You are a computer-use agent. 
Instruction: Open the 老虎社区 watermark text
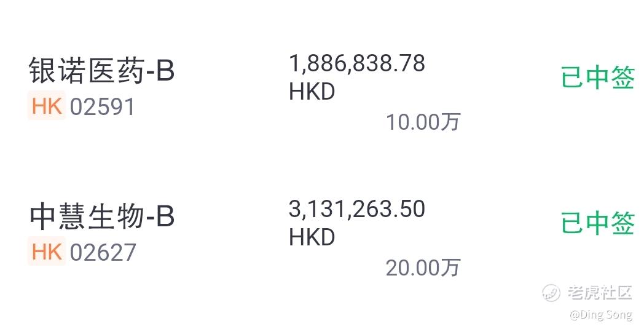tap(600, 293)
